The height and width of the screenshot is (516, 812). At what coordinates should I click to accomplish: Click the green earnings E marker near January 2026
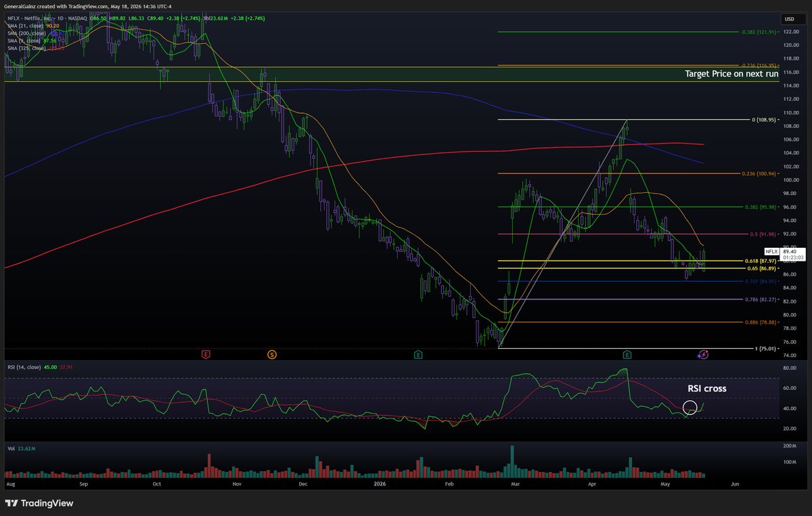coord(419,354)
